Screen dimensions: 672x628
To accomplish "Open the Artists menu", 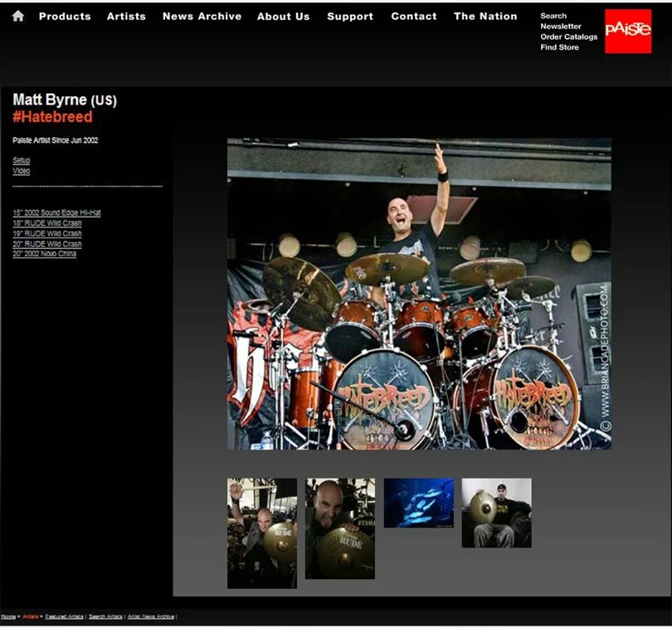I will pyautogui.click(x=126, y=17).
